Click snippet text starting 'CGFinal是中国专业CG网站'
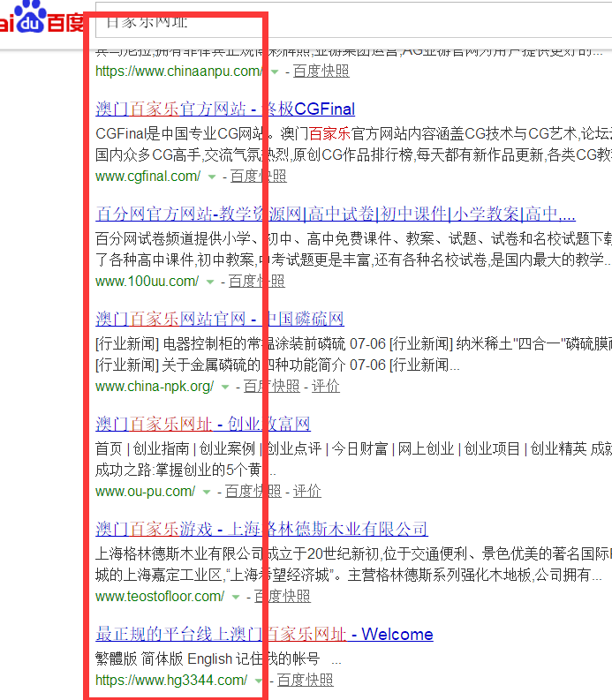Viewport: 612px width, 700px height. [x=354, y=144]
